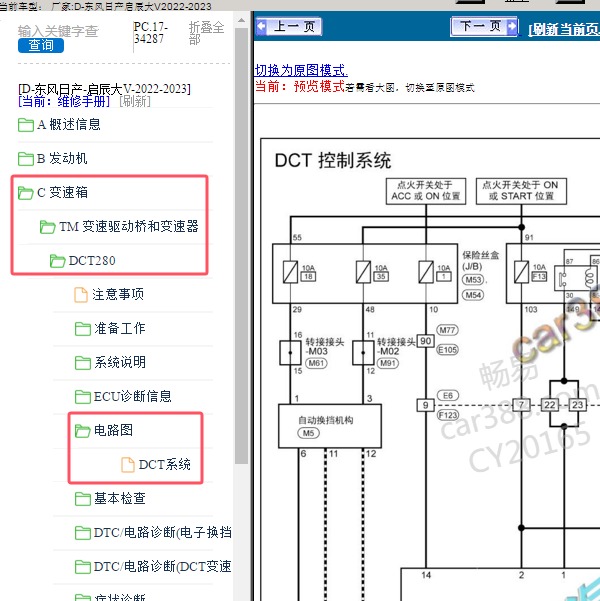
Task: Collapse the C 变速箱 folder icon
Action: tap(26, 192)
